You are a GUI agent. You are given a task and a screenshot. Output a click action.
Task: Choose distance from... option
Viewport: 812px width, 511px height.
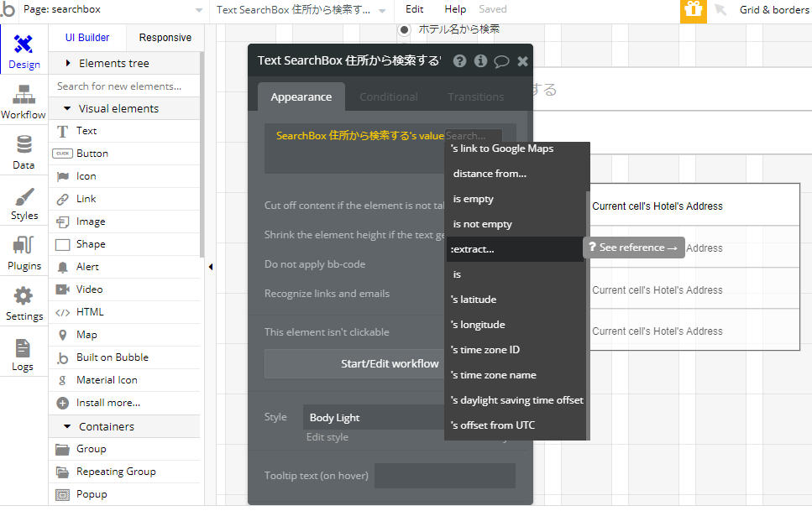point(516,174)
